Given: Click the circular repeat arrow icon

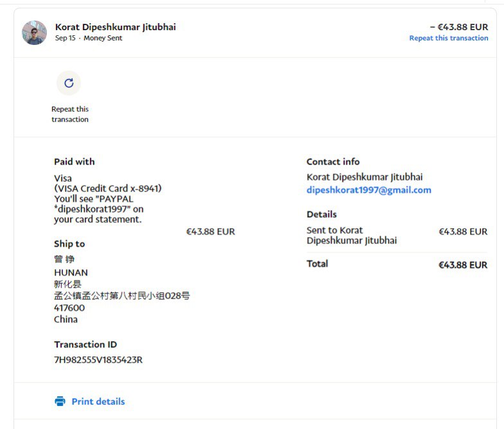Looking at the screenshot, I should pyautogui.click(x=69, y=83).
